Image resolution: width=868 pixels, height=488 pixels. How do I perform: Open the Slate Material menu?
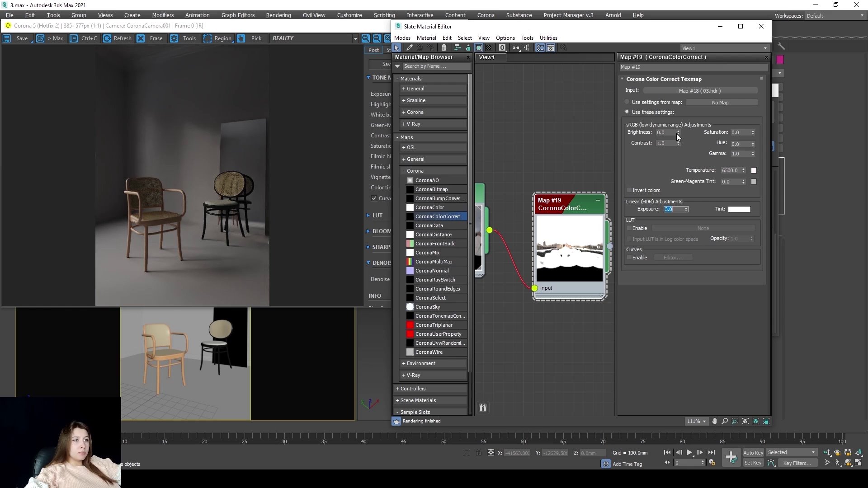click(x=426, y=38)
